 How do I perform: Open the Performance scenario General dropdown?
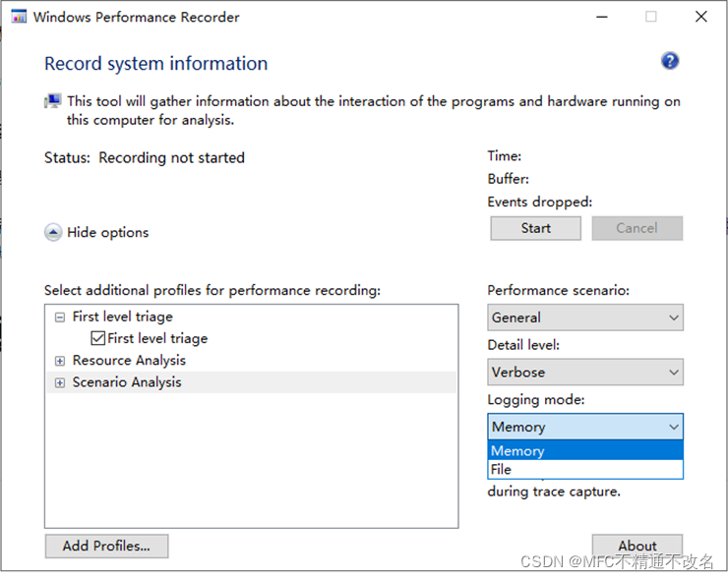(x=585, y=318)
